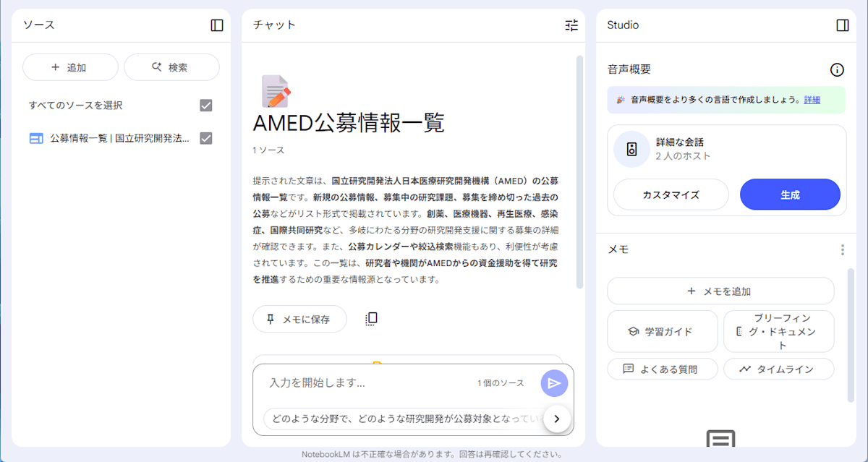Click the copy summary icon
Viewport: 868px width, 462px height.
point(371,319)
